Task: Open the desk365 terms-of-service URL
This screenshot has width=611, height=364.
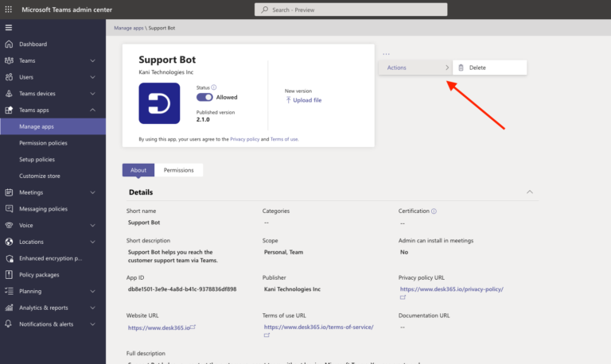Action: pos(319,327)
